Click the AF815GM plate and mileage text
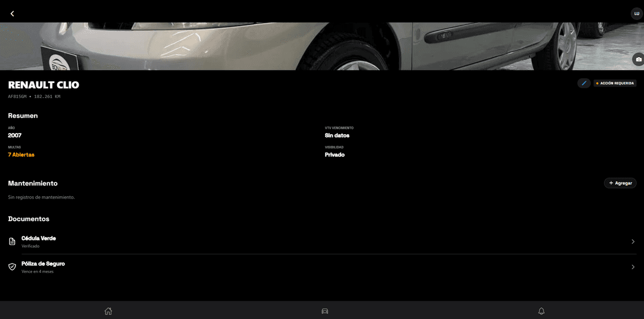This screenshot has width=644, height=319. 34,97
